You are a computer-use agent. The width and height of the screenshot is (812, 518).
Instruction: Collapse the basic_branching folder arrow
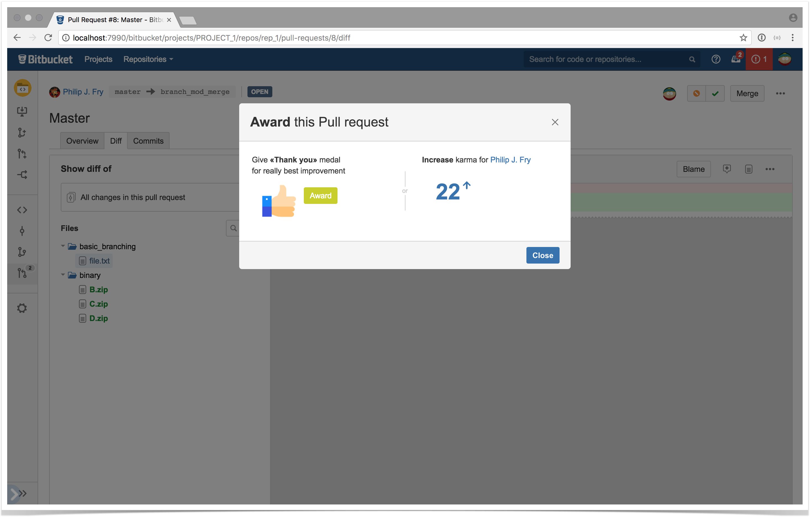click(63, 246)
